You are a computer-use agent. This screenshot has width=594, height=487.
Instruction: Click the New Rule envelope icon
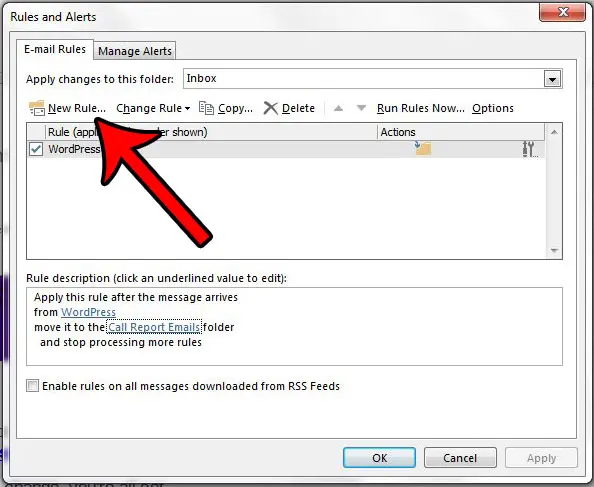click(x=37, y=108)
